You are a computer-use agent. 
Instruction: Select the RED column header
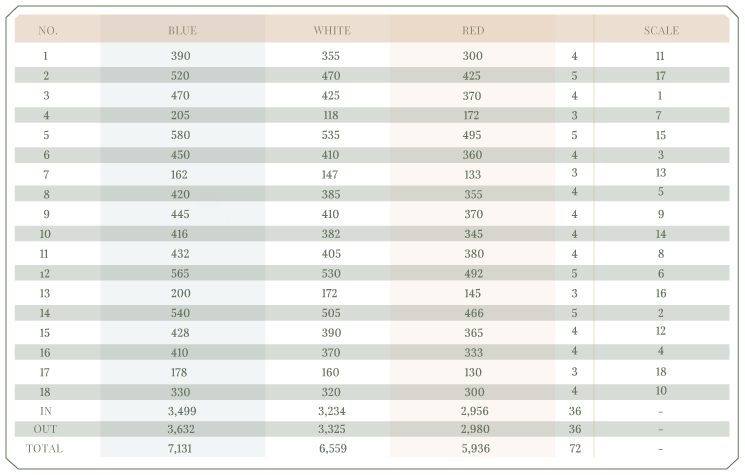point(473,30)
